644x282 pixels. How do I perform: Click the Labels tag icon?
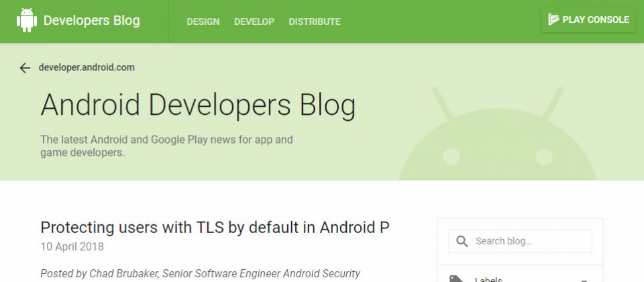[x=457, y=279]
